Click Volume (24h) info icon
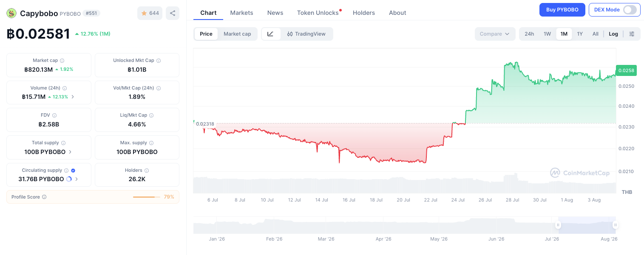Viewport: 644px width, 255px height. [65, 88]
